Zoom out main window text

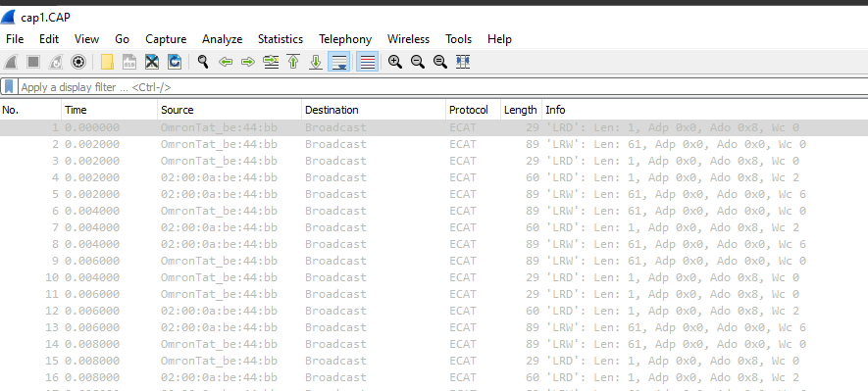418,62
